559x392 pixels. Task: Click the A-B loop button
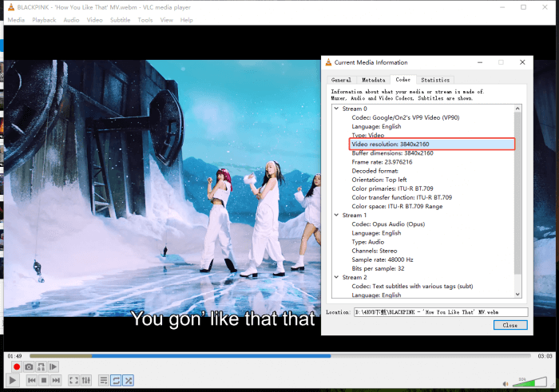42,366
